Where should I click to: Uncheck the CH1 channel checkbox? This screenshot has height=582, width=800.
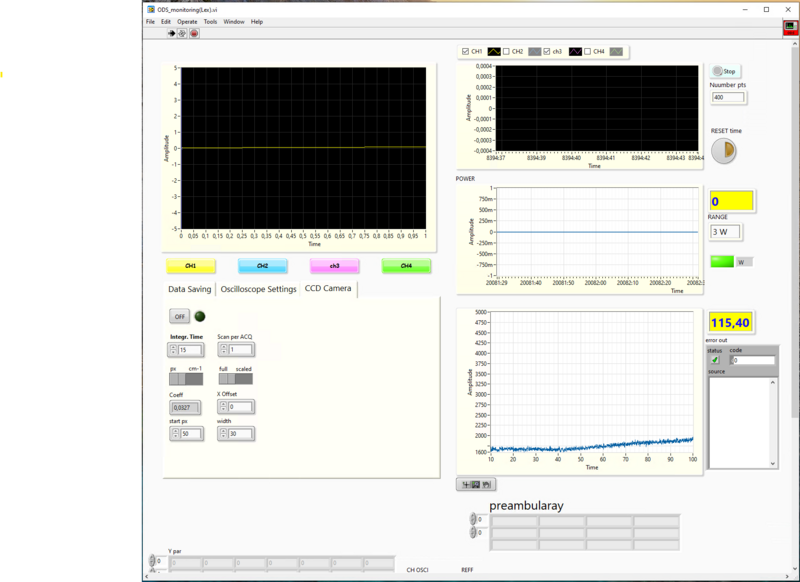pos(464,51)
